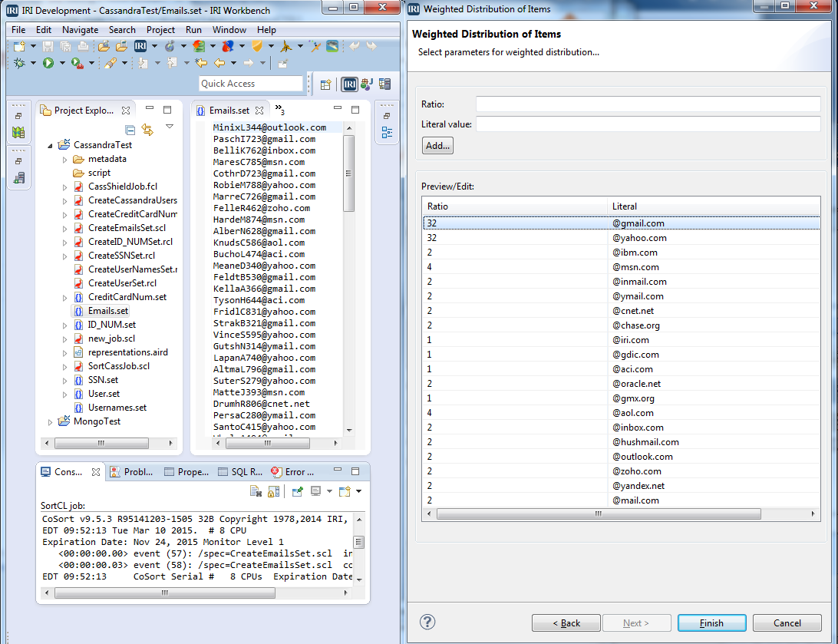Click the Literal value input field
This screenshot has height=644, width=838.
648,124
